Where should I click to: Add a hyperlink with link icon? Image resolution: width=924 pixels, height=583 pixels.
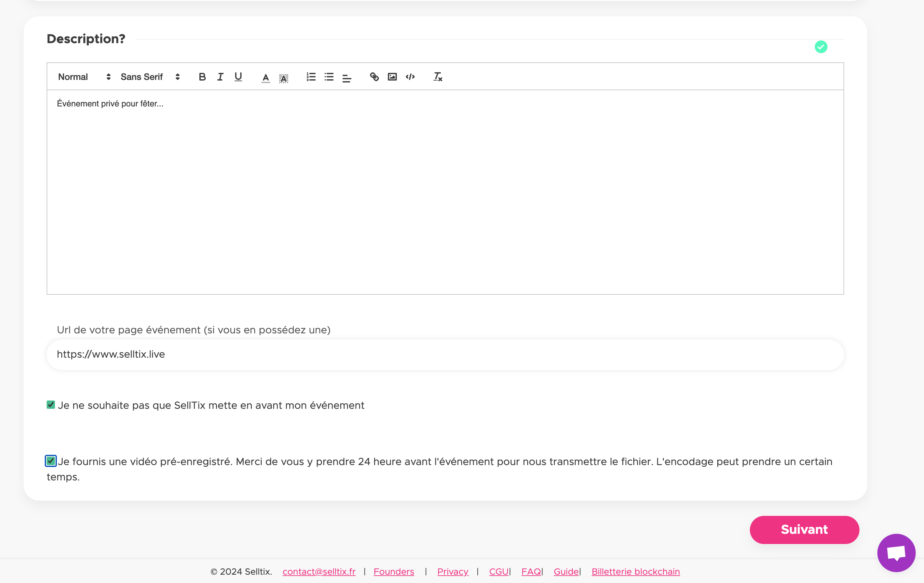click(x=374, y=77)
